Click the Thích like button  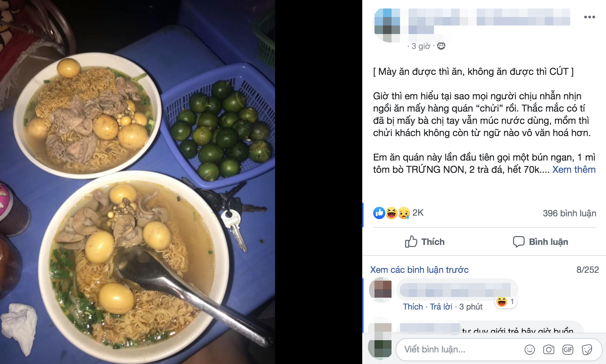coord(425,242)
